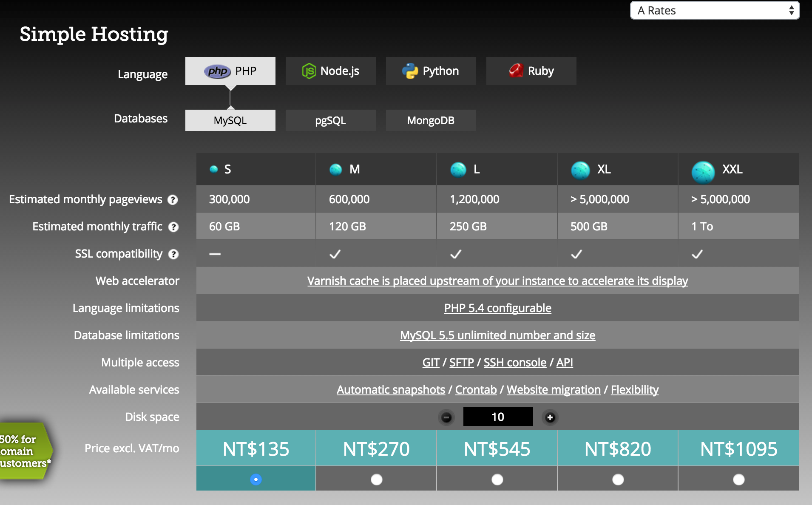Viewport: 812px width, 505px height.
Task: Click the 120 GB traffic cell
Action: (377, 226)
